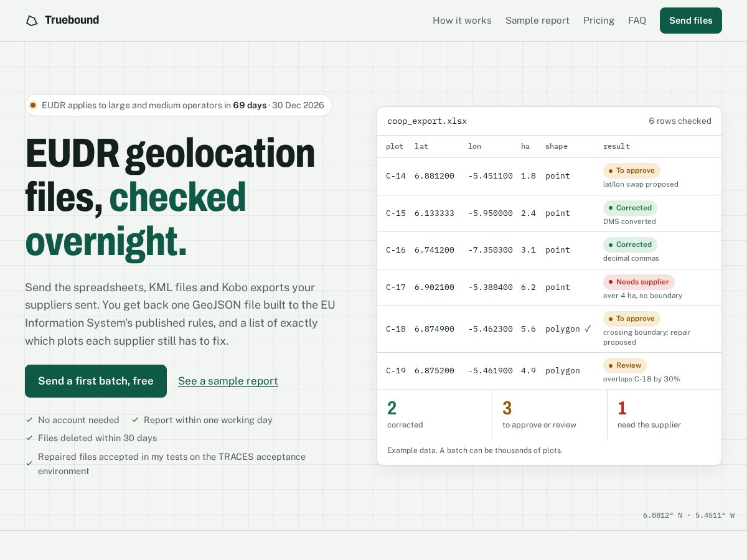Click the result column header
The width and height of the screenshot is (747, 560).
coord(616,146)
